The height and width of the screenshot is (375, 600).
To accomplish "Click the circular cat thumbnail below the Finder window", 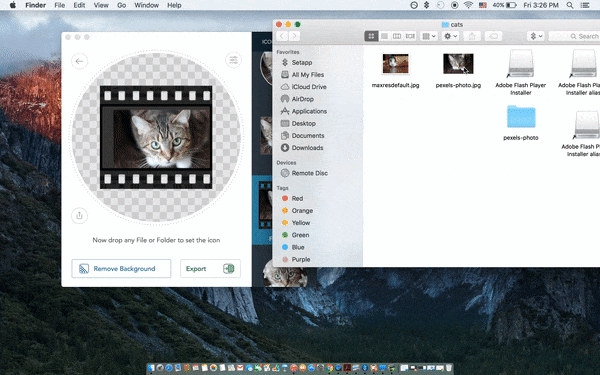I will [285, 273].
